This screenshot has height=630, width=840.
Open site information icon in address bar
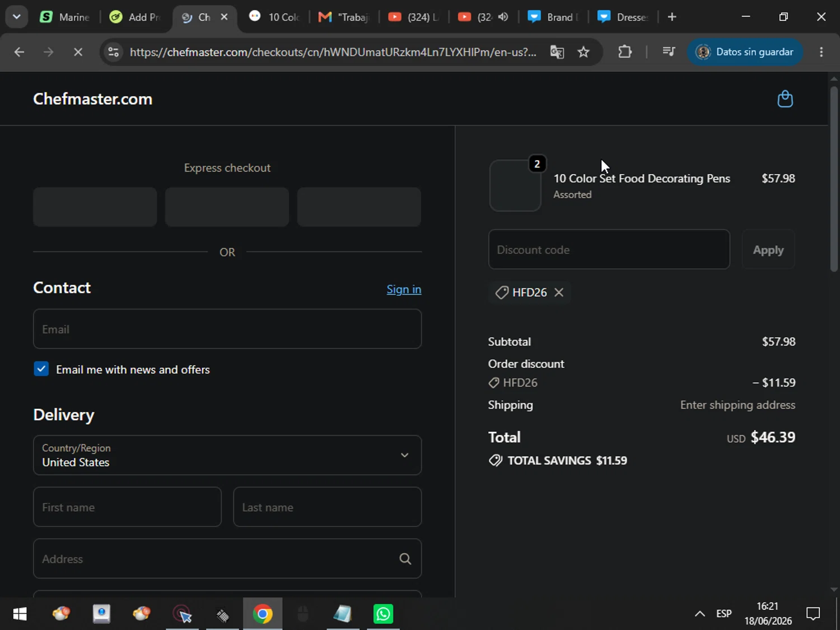[114, 52]
